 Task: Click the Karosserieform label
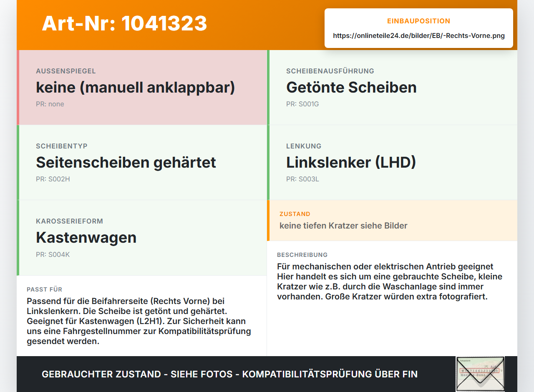click(69, 221)
